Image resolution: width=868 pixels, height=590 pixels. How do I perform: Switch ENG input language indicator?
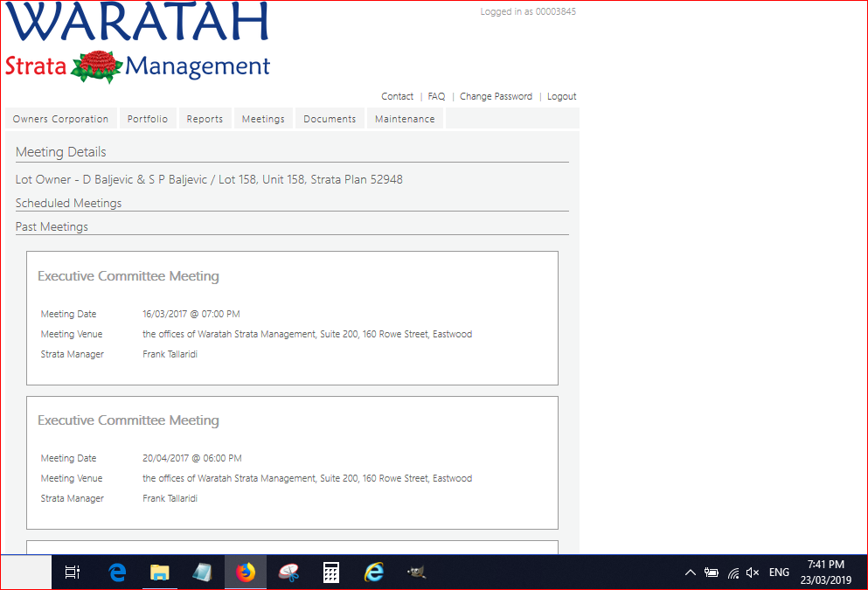click(779, 573)
